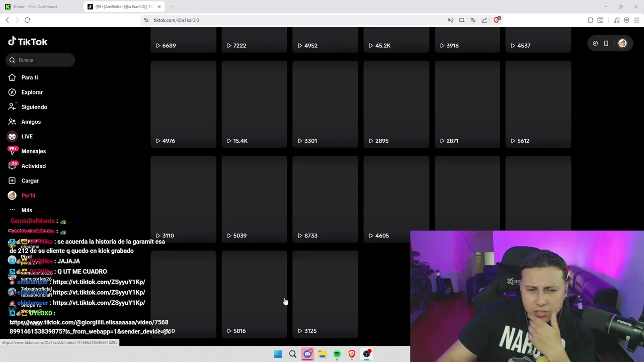Open the Brave VPN shield icon
This screenshot has width=644, height=362.
coord(626,20)
